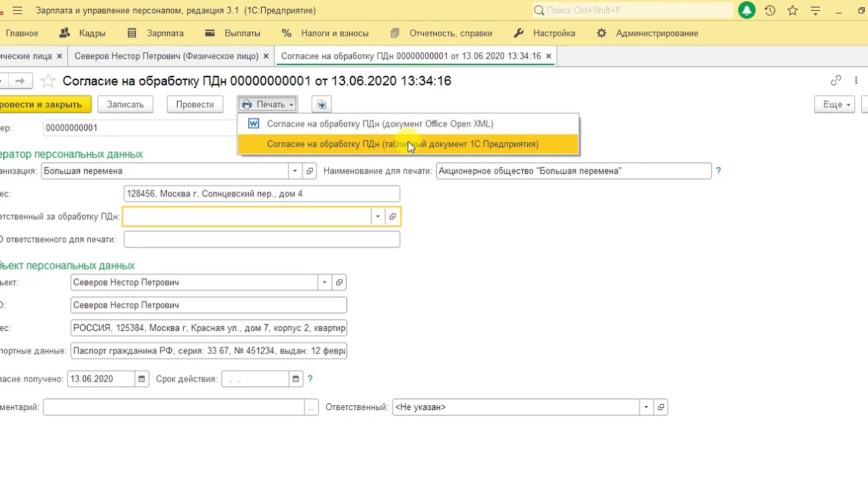The height and width of the screenshot is (488, 868).
Task: Click the Провести button
Action: 195,104
